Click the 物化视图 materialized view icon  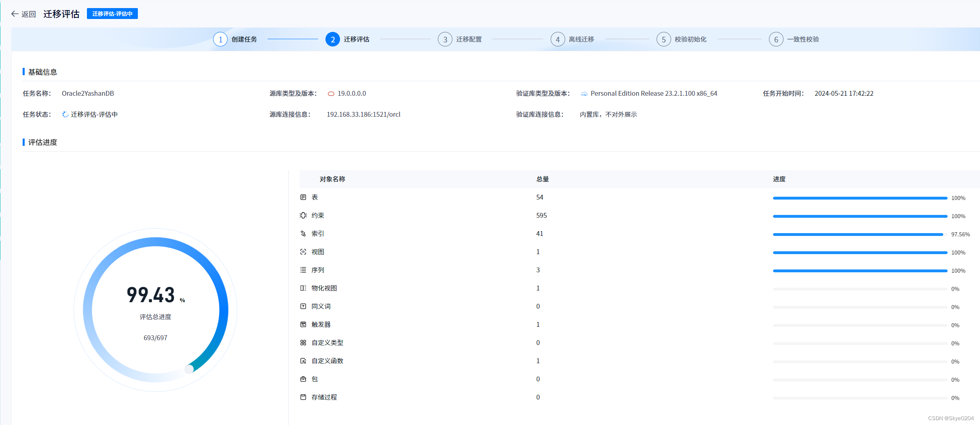[303, 288]
